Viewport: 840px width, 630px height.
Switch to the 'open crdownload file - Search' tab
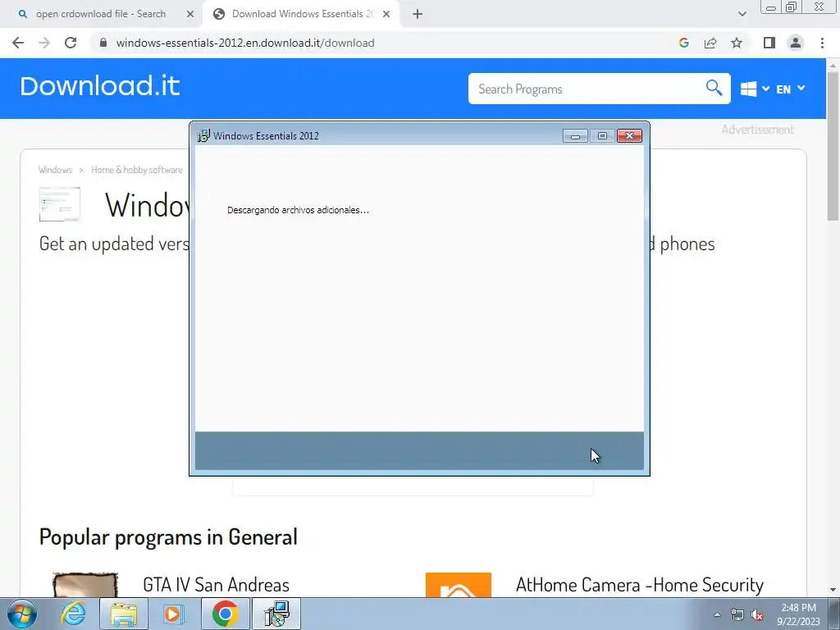(x=100, y=14)
